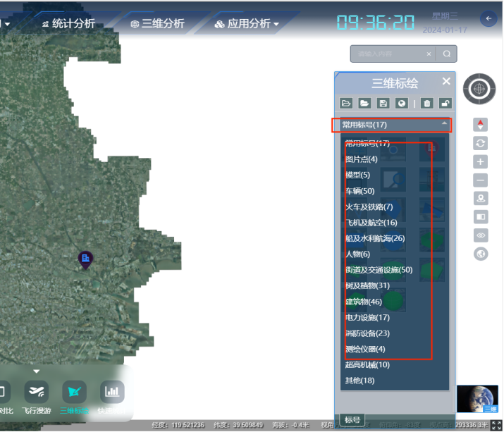504x432 pixels.
Task: Click the altitude 海拔 -0.4米 readout
Action: pyautogui.click(x=290, y=425)
